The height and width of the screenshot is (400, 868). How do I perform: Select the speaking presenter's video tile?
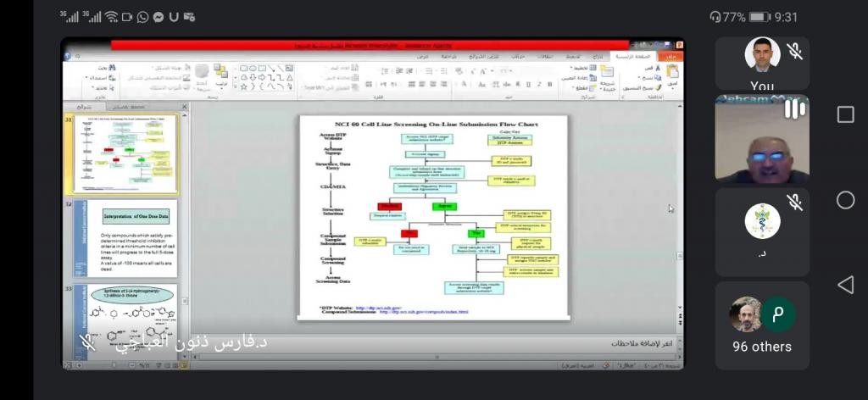[x=761, y=140]
